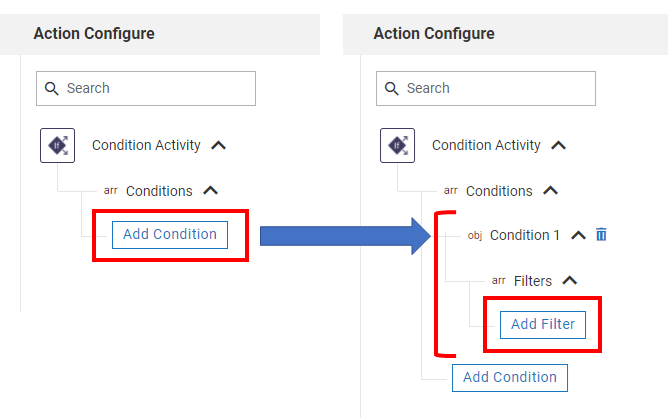Viewport: 668px width, 418px height.
Task: Focus the right panel Search field
Action: click(x=495, y=88)
